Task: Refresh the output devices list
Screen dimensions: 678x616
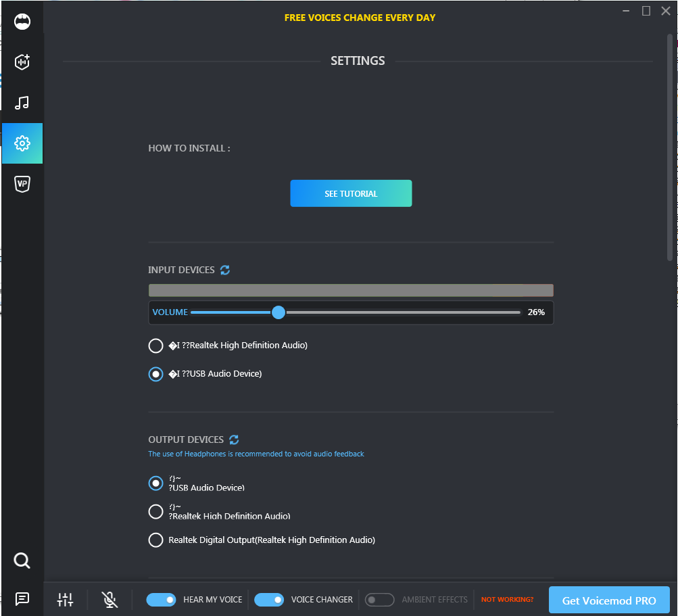Action: pos(234,440)
